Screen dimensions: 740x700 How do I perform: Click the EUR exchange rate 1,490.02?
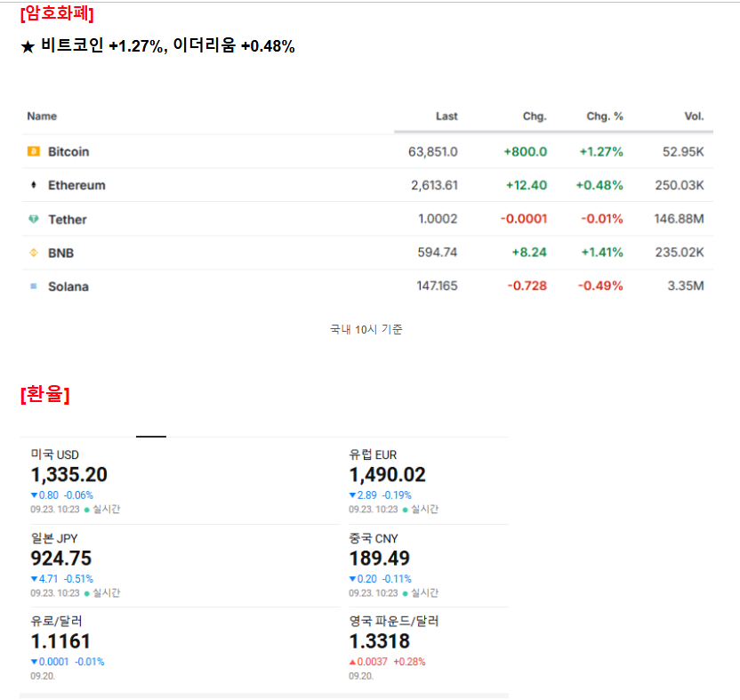[x=388, y=474]
